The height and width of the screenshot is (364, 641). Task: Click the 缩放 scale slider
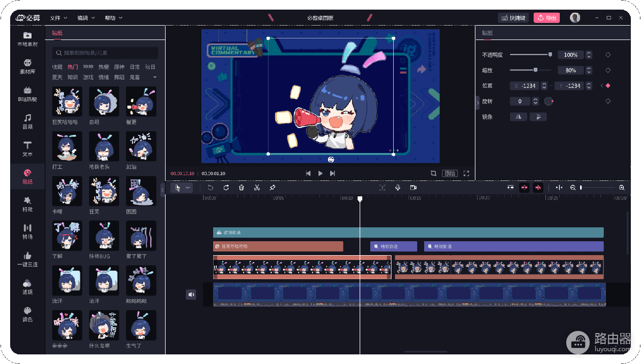coord(531,70)
